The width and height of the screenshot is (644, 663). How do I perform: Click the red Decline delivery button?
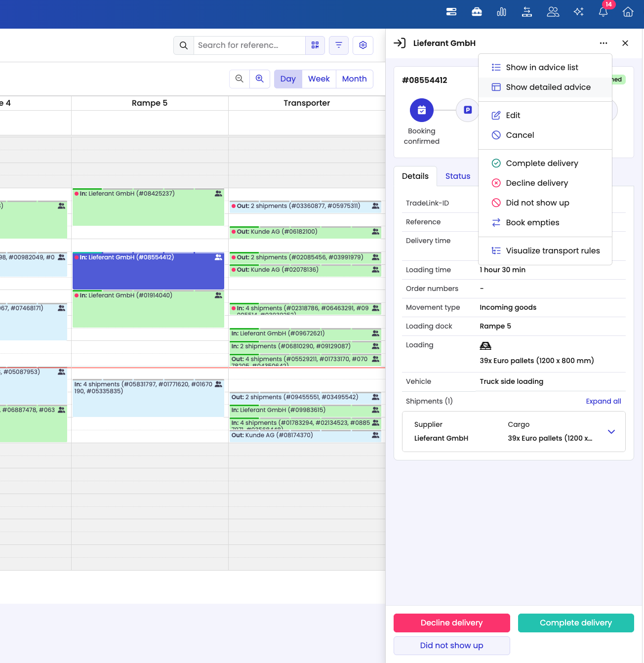click(x=452, y=623)
